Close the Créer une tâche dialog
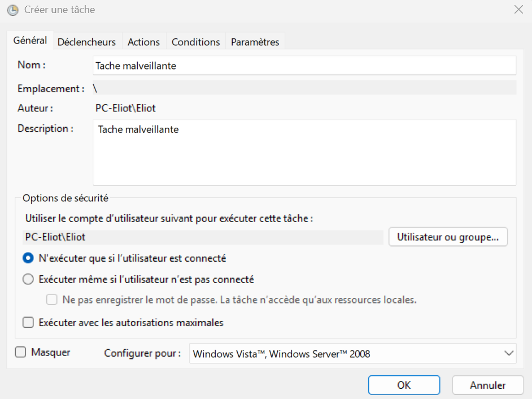532x399 pixels. 518,10
